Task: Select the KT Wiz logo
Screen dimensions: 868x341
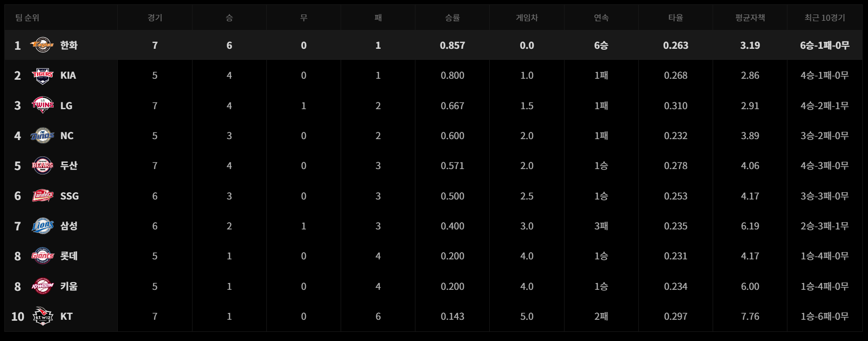Action: tap(42, 316)
